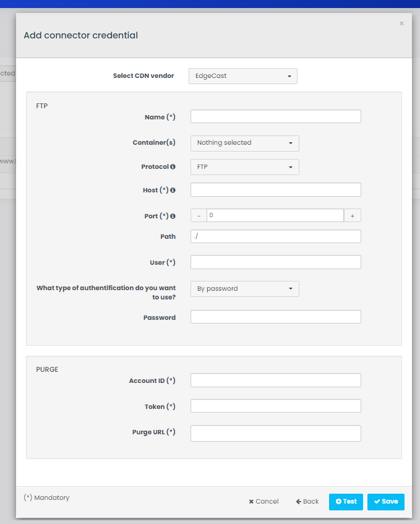Select the Port number field

[275, 215]
